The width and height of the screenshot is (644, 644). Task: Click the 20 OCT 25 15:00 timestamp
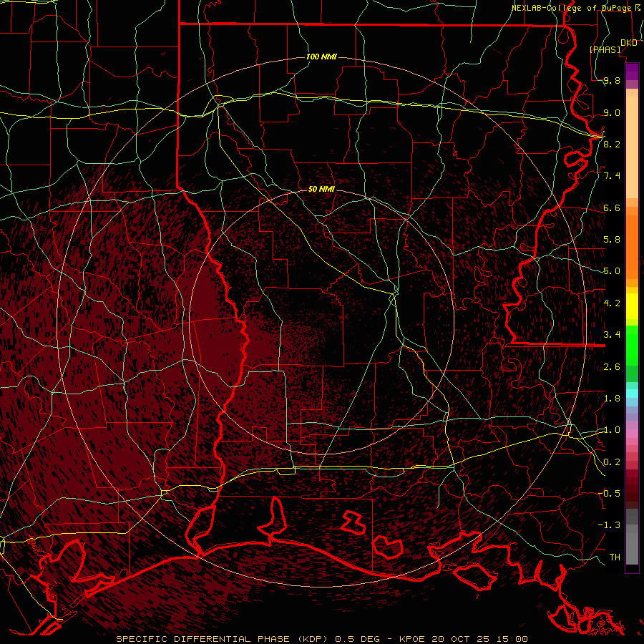479,639
